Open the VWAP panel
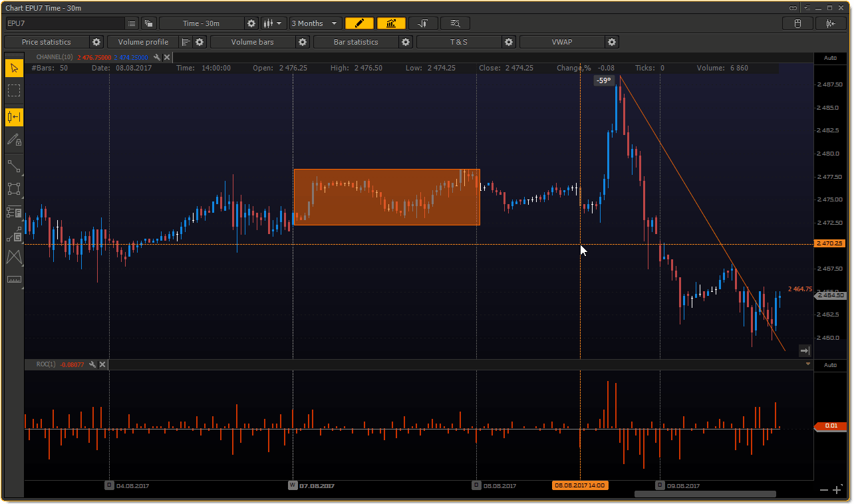Screen dimensions: 854x504 coord(561,42)
